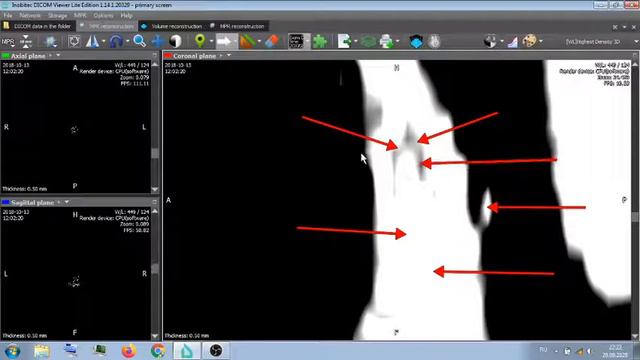The height and width of the screenshot is (360, 640).
Task: Open the Sagittal plane view dropdown arrow
Action: [x=67, y=202]
